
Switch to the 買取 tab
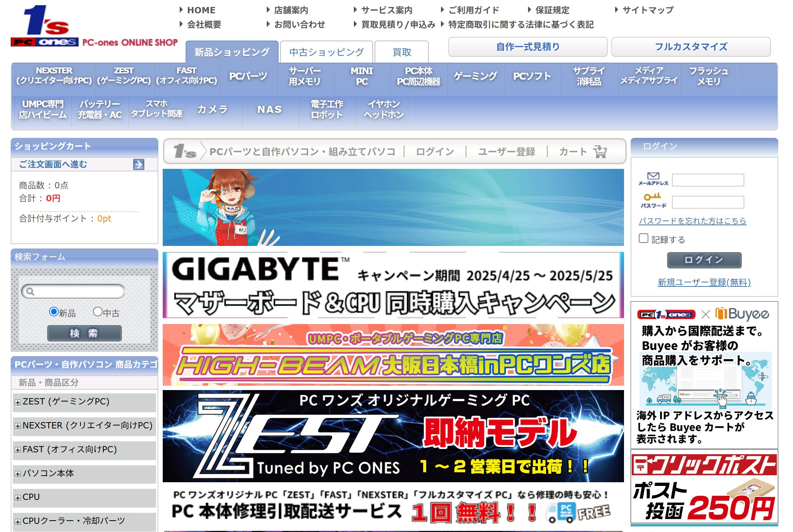(x=401, y=52)
